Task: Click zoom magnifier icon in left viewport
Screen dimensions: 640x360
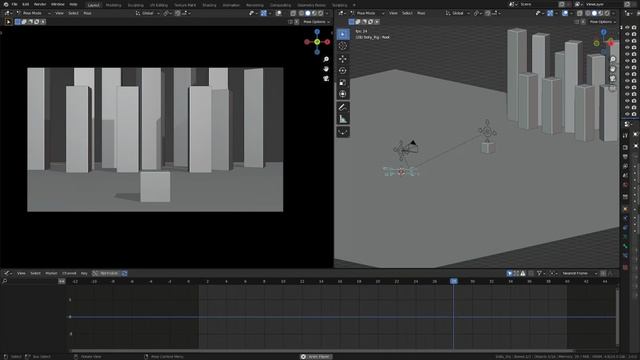Action: pyautogui.click(x=326, y=60)
